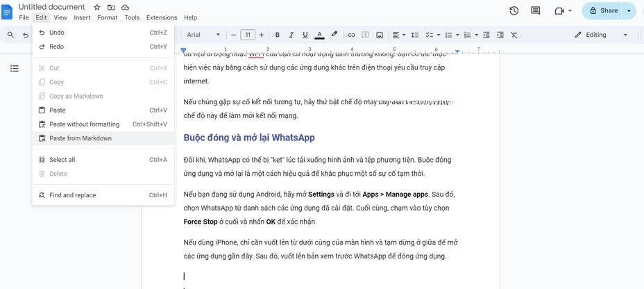This screenshot has width=644, height=289.
Task: Click the bold text Force Stop
Action: [201, 222]
